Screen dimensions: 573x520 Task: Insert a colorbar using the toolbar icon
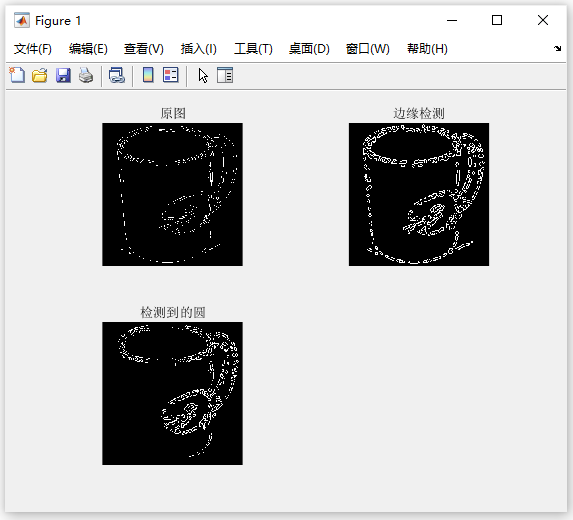click(x=148, y=75)
